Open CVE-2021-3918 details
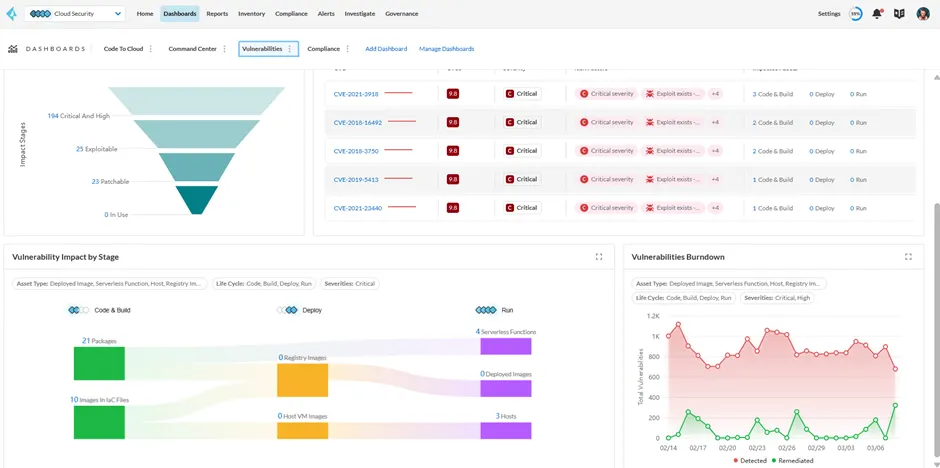The height and width of the screenshot is (468, 940). coord(356,94)
